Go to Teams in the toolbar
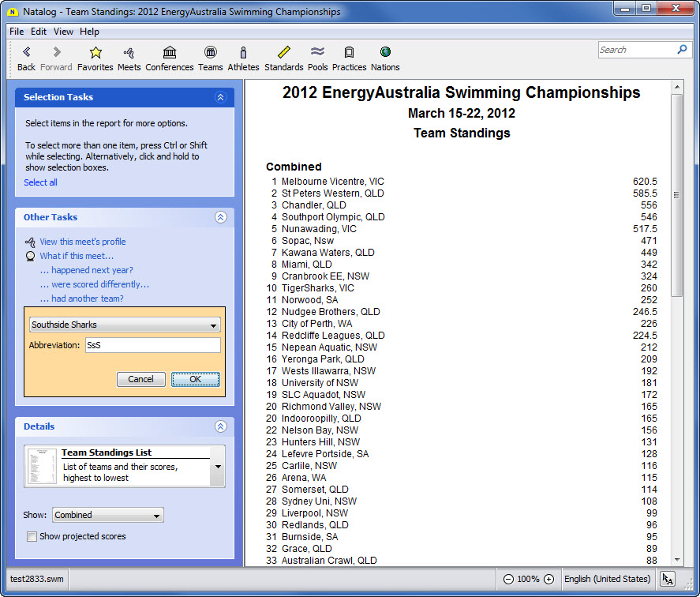Viewport: 700px width, 597px height. (210, 53)
